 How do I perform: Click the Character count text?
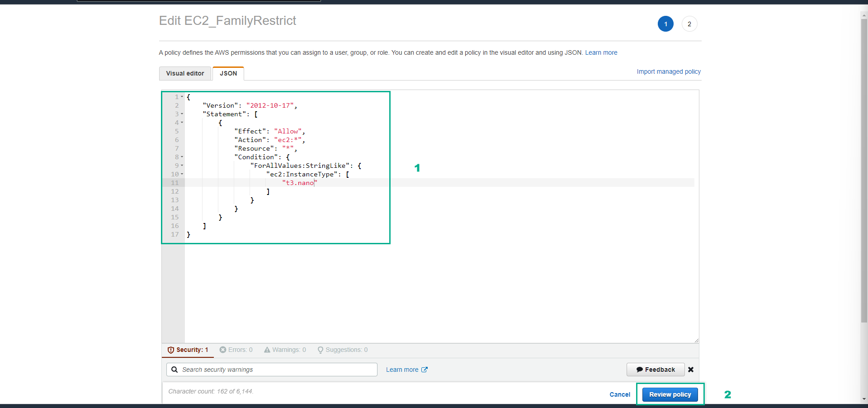click(x=211, y=391)
